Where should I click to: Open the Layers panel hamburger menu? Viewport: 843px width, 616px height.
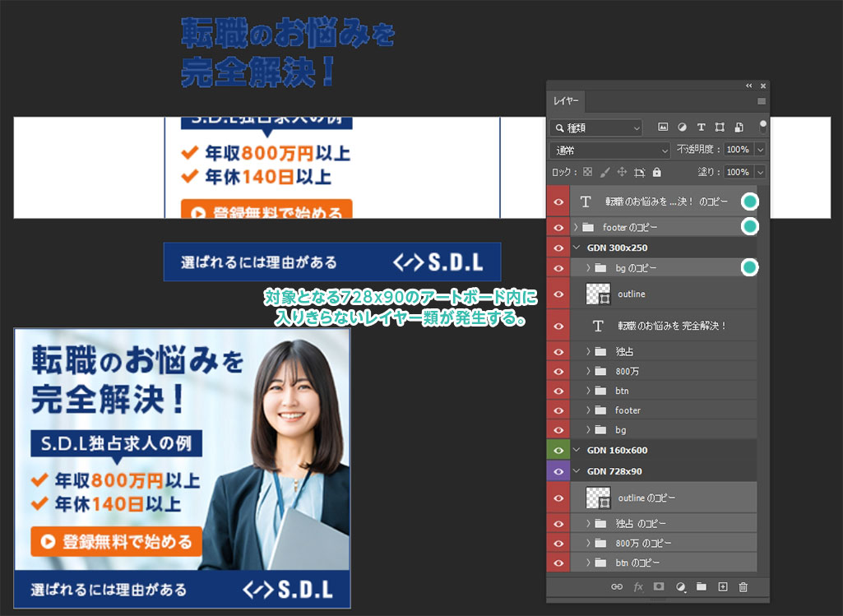point(762,101)
